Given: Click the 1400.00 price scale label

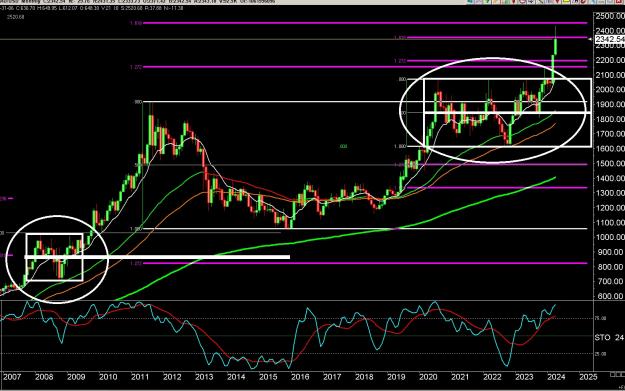Looking at the screenshot, I should pos(610,178).
